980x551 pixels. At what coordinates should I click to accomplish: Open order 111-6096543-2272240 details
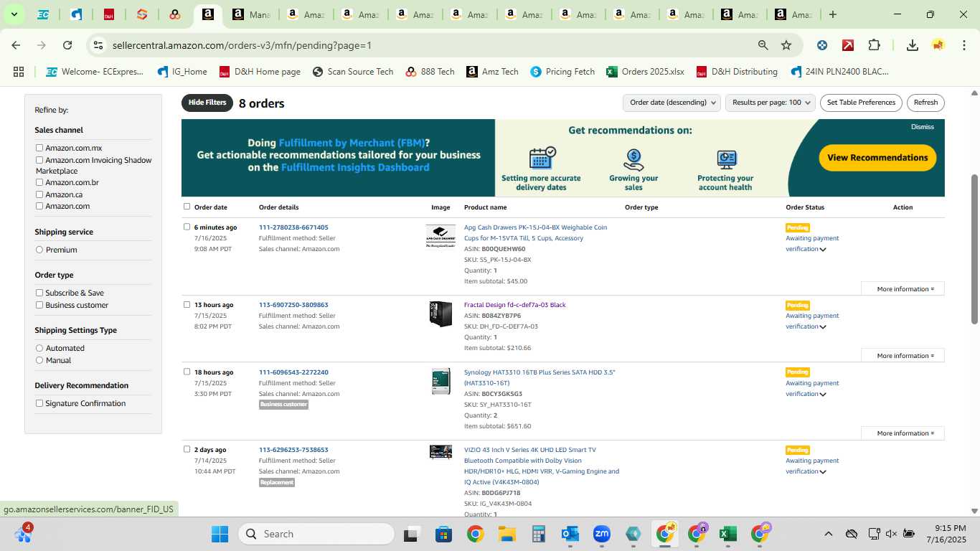coord(293,372)
